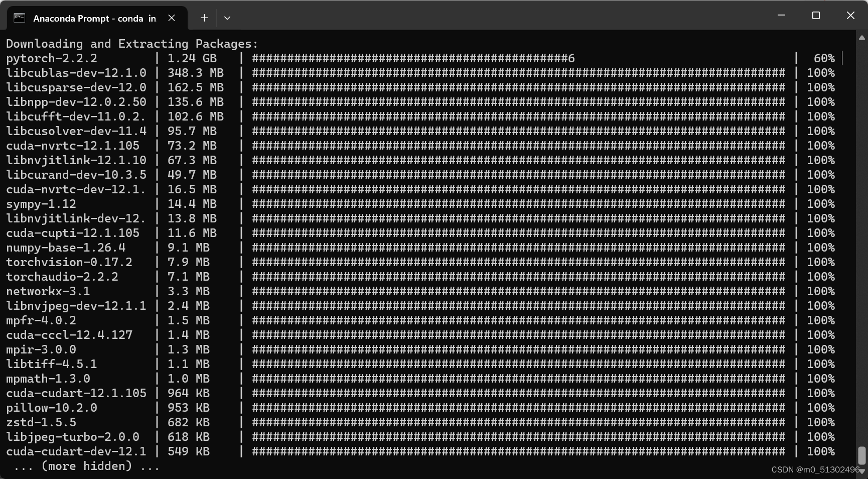Click cuda-cccl-12.4.127 package name
This screenshot has height=479, width=868.
(69, 335)
